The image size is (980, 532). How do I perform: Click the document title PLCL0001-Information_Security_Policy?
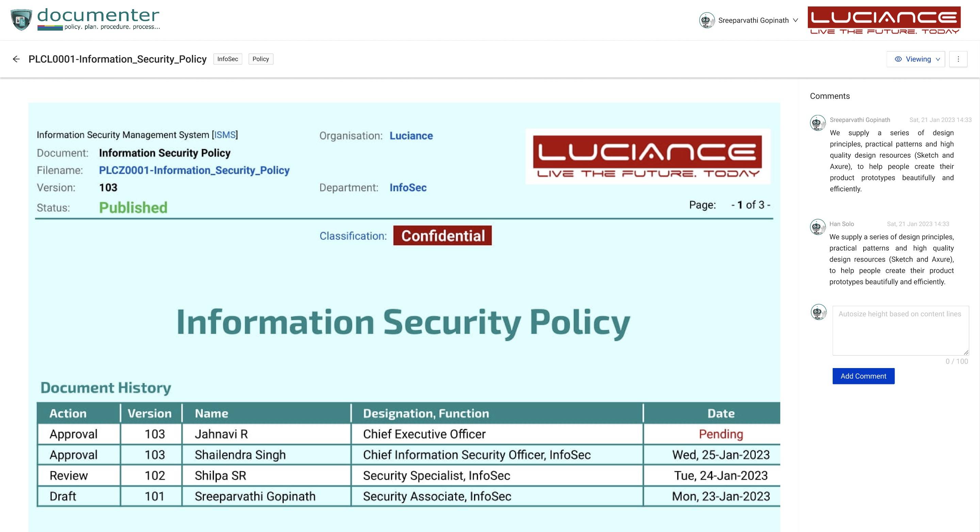click(117, 59)
